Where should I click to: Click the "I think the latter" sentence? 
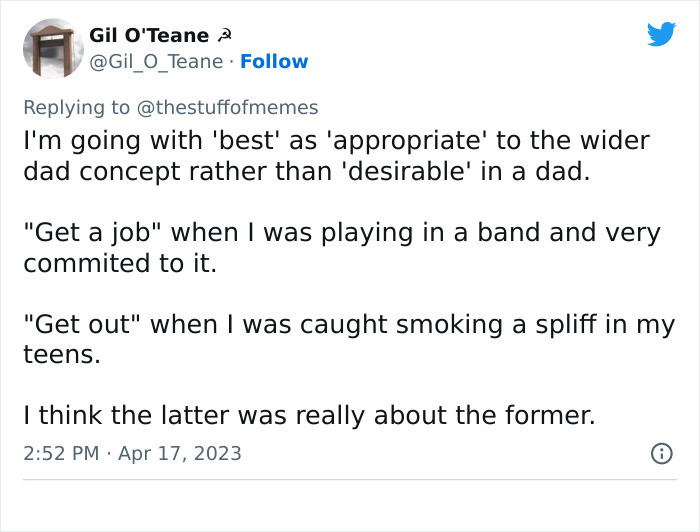[x=308, y=415]
